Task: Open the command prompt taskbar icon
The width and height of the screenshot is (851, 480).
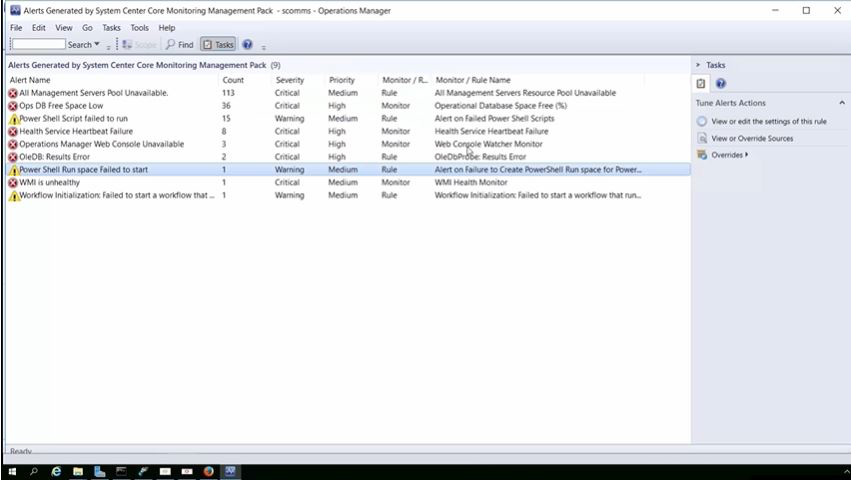Action: 121,472
